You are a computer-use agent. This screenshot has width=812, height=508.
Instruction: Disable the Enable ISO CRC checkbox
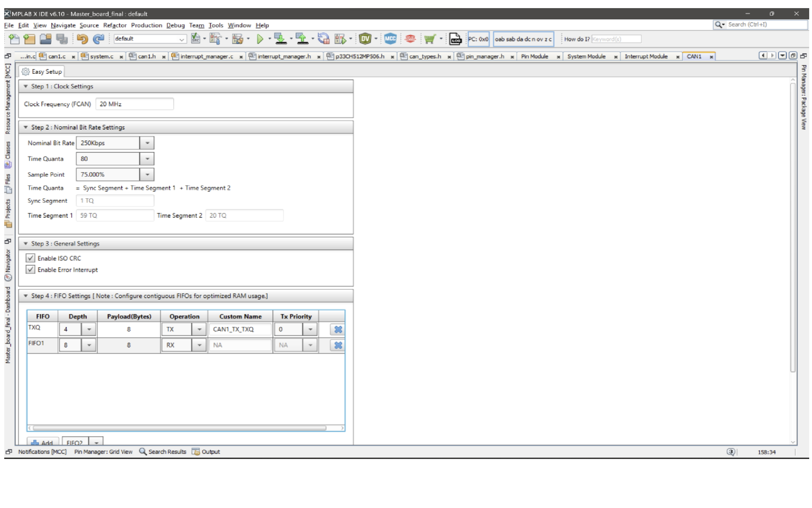(x=30, y=258)
